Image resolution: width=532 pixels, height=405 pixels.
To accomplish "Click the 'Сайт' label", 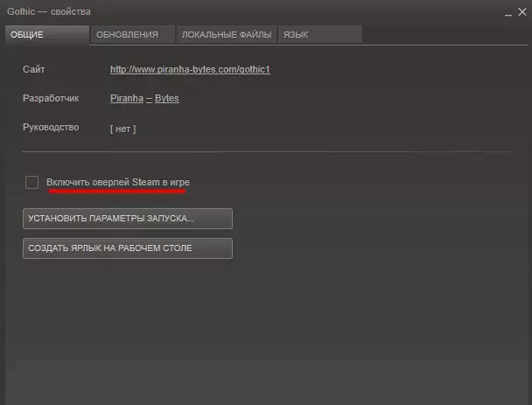I will pyautogui.click(x=33, y=69).
